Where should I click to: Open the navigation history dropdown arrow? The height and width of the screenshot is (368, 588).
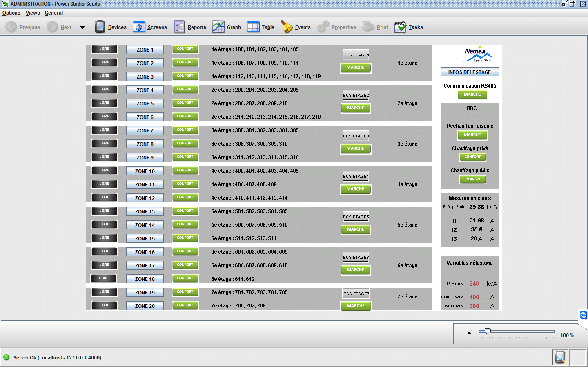coord(82,27)
